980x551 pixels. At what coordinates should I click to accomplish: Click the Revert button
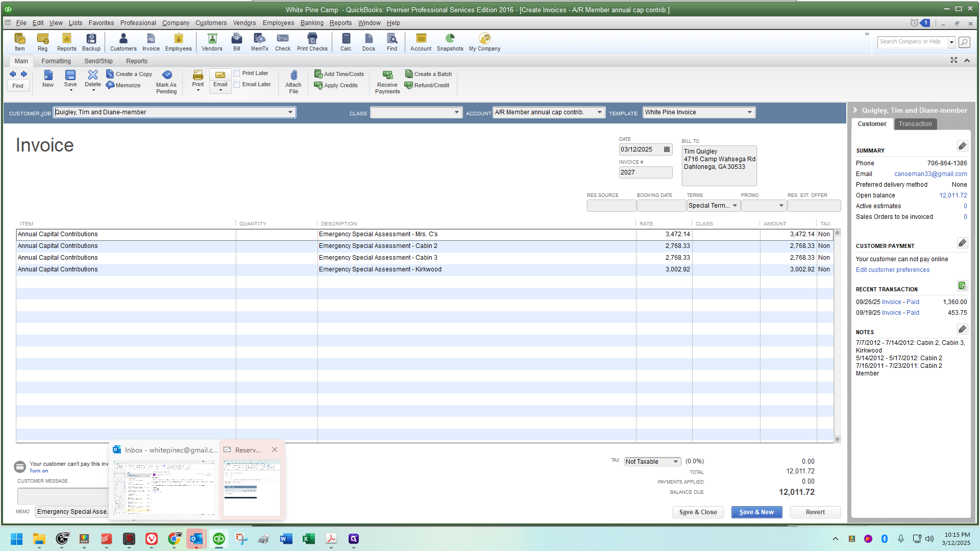[815, 512]
